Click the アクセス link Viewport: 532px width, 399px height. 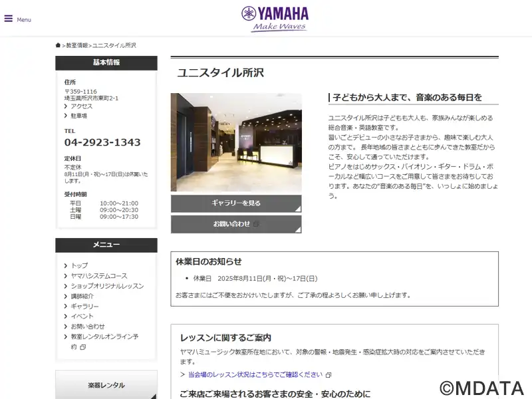(x=81, y=106)
